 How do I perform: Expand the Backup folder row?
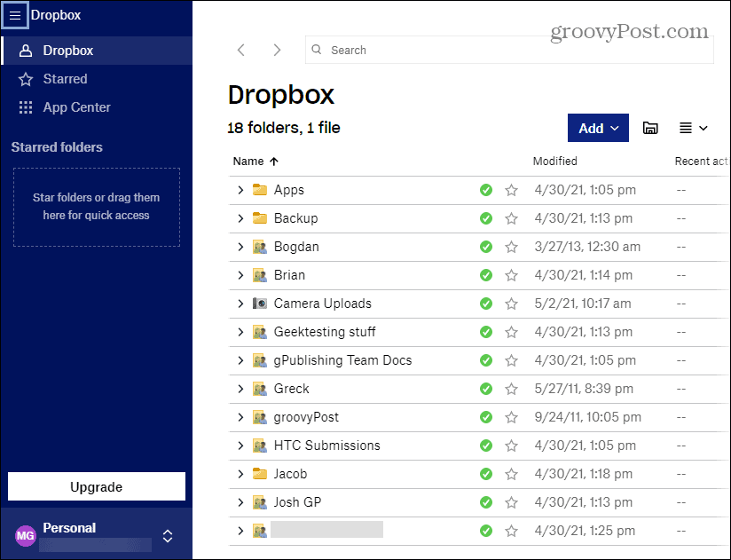(x=240, y=218)
